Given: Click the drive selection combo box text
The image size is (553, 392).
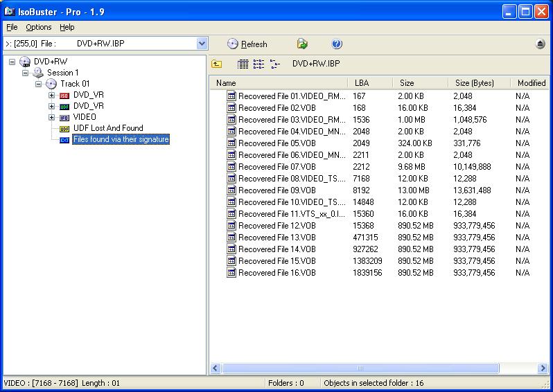Looking at the screenshot, I should pos(100,44).
